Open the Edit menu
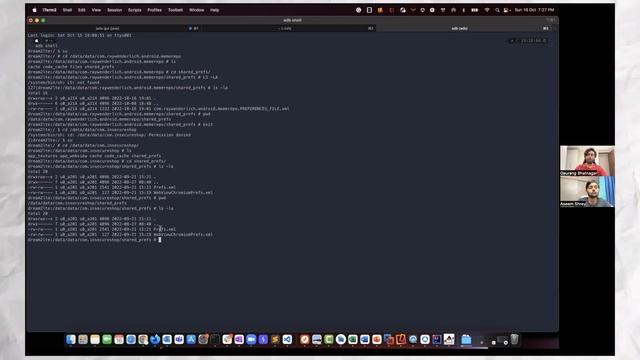Screen dimensions: 640x360 [x=82, y=10]
